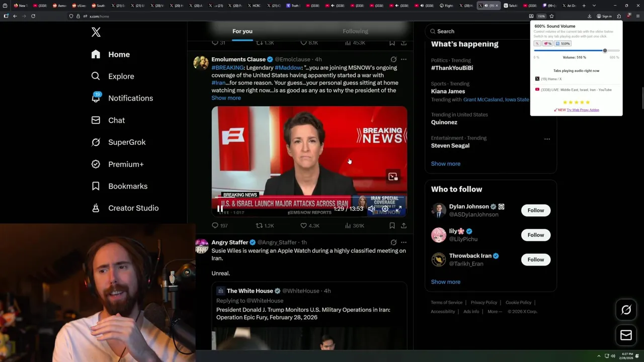Image resolution: width=644 pixels, height=362 pixels.
Task: Open SuperGrok from the sidebar
Action: [x=118, y=142]
